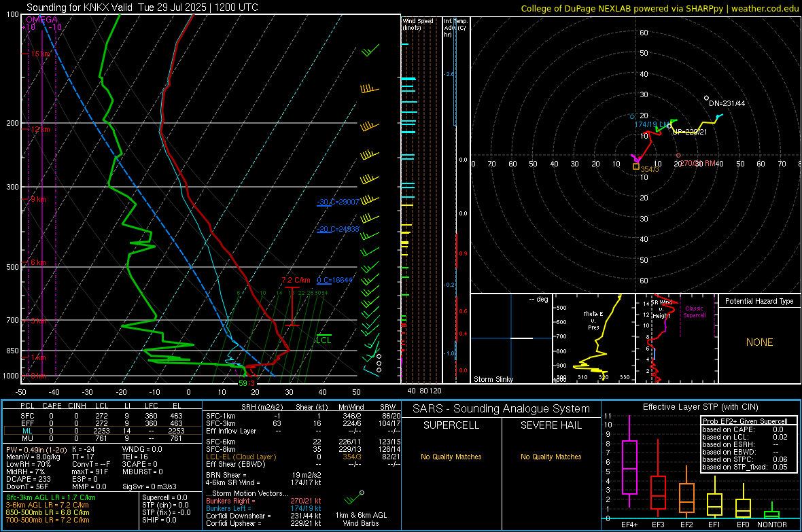The width and height of the screenshot is (802, 532).
Task: Click 'No Quality Matches' under SEVERE HAIL
Action: tap(551, 457)
